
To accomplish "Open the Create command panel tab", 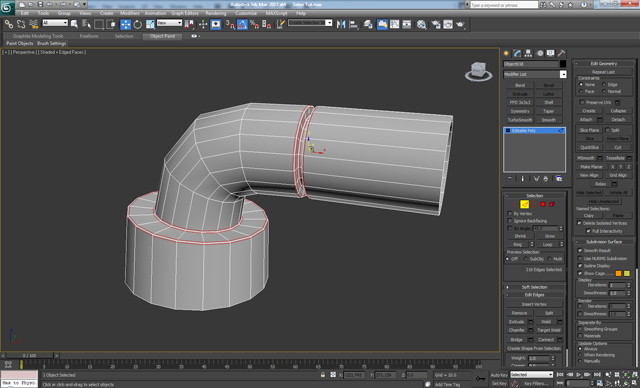I will click(507, 53).
